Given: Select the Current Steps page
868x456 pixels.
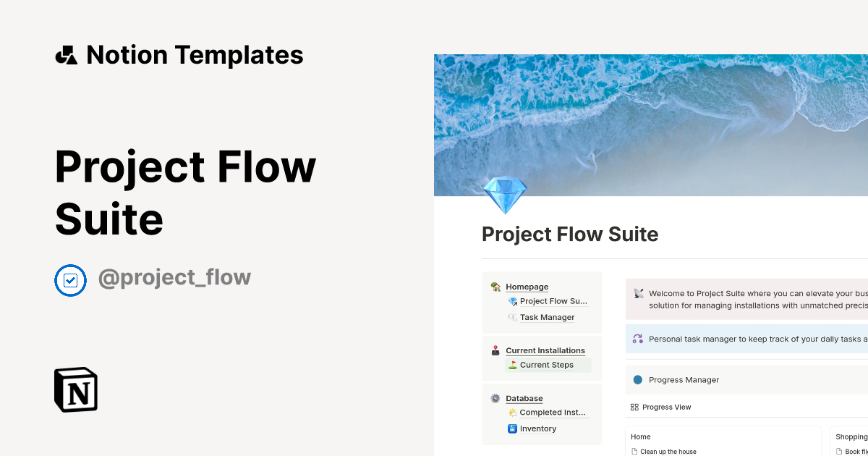Looking at the screenshot, I should 546,365.
